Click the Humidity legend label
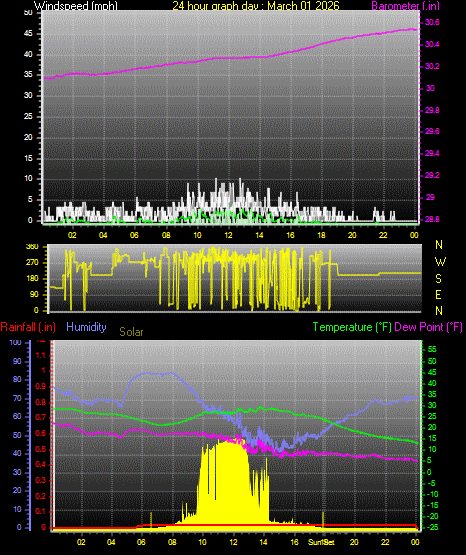 (86, 327)
